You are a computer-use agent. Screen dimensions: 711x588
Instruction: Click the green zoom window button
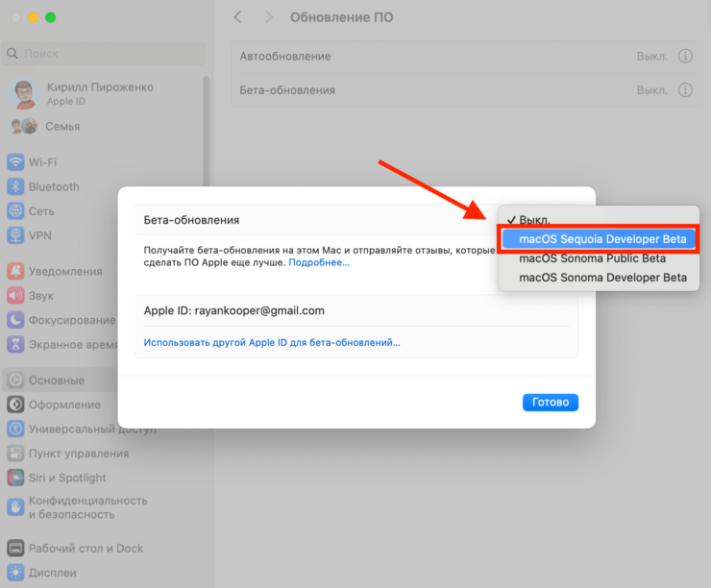[x=50, y=17]
